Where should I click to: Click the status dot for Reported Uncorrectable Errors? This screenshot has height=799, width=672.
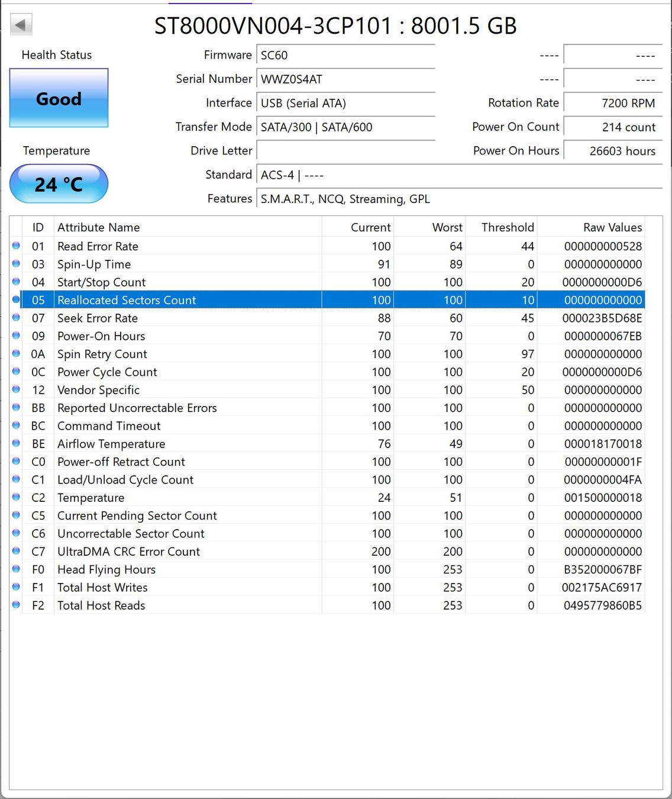[16, 407]
